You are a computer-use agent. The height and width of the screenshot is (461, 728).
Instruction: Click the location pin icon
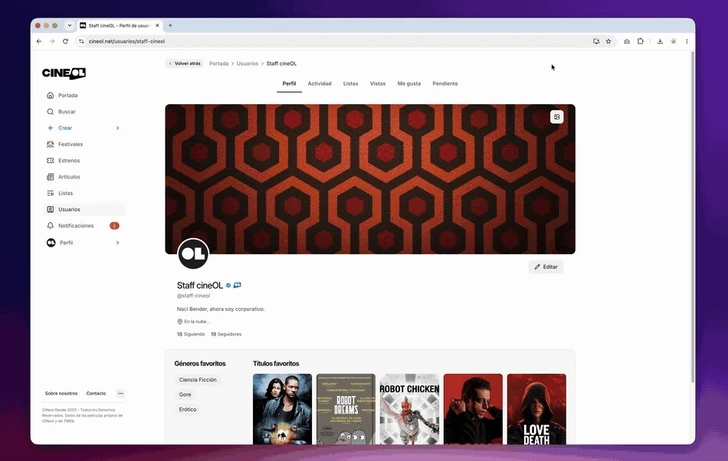point(180,321)
